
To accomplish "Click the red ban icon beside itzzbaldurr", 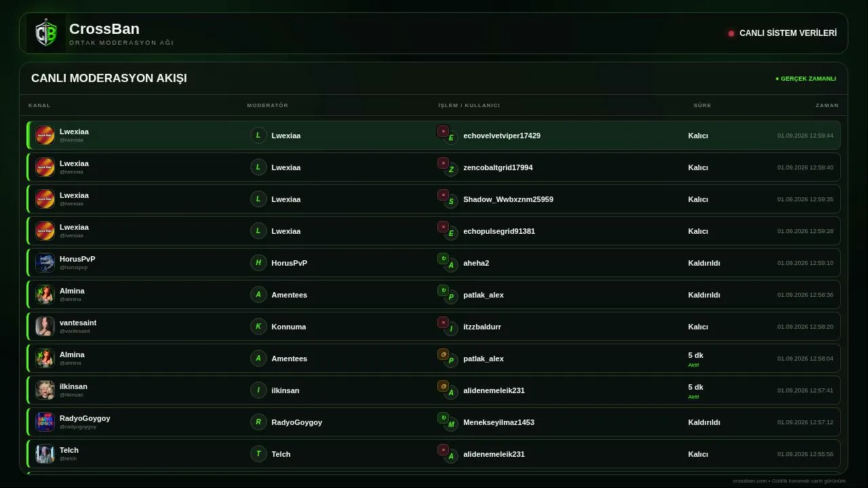I will tap(443, 322).
